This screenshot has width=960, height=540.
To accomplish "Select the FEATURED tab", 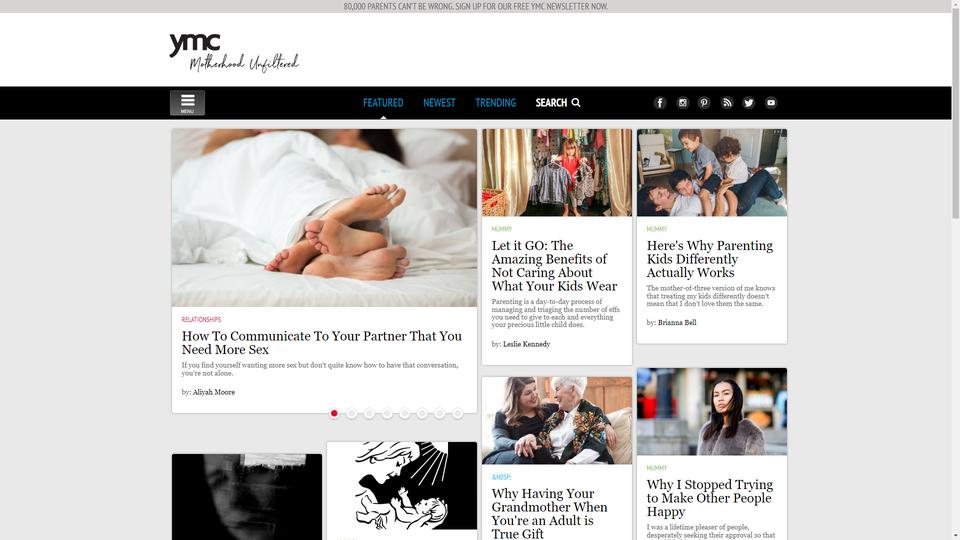I will click(383, 103).
